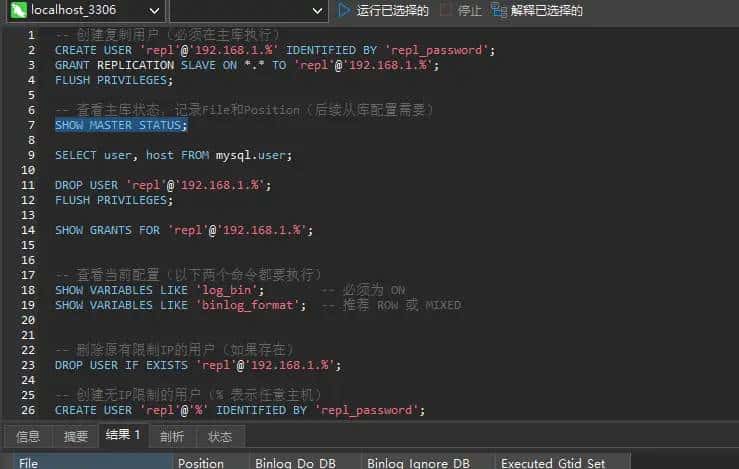Click the Executed_Gtid_Set column header
The image size is (739, 469).
[x=561, y=462]
